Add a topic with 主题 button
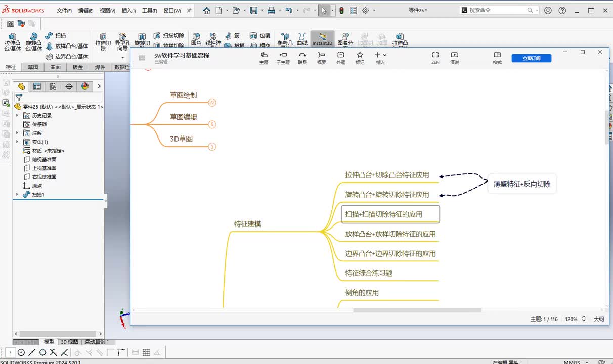Image resolution: width=613 pixels, height=364 pixels. coord(264,58)
